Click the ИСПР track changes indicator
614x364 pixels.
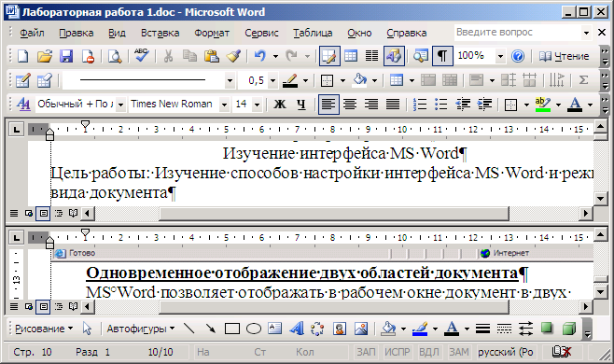click(x=398, y=352)
